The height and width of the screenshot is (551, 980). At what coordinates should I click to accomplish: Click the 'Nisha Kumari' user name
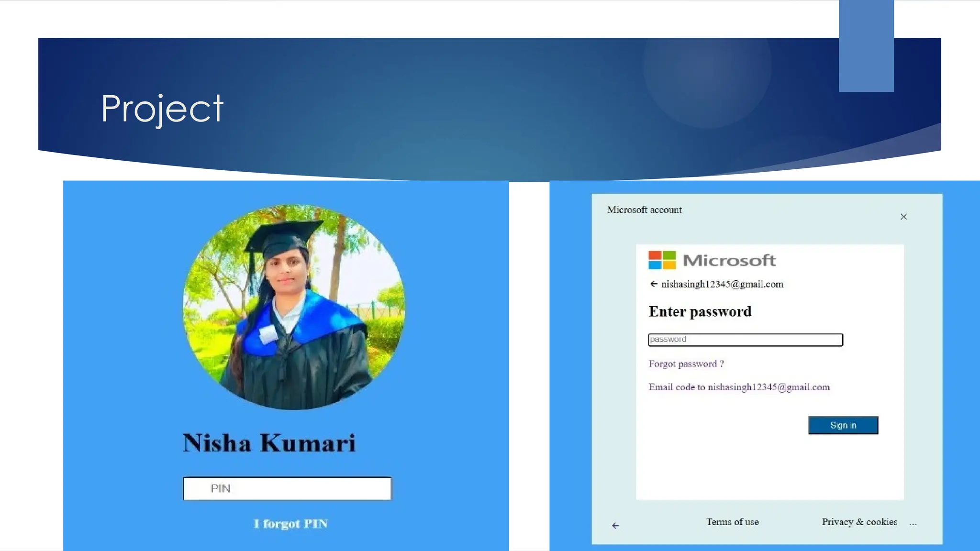269,443
